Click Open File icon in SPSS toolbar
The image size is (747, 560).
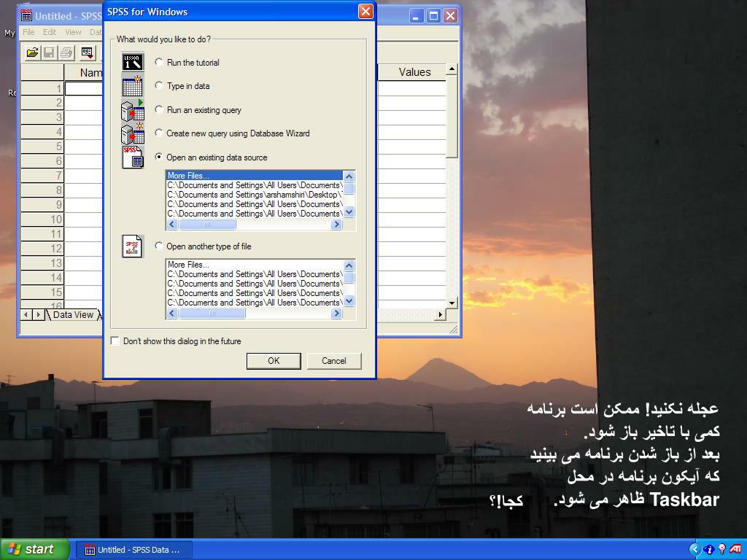point(32,52)
